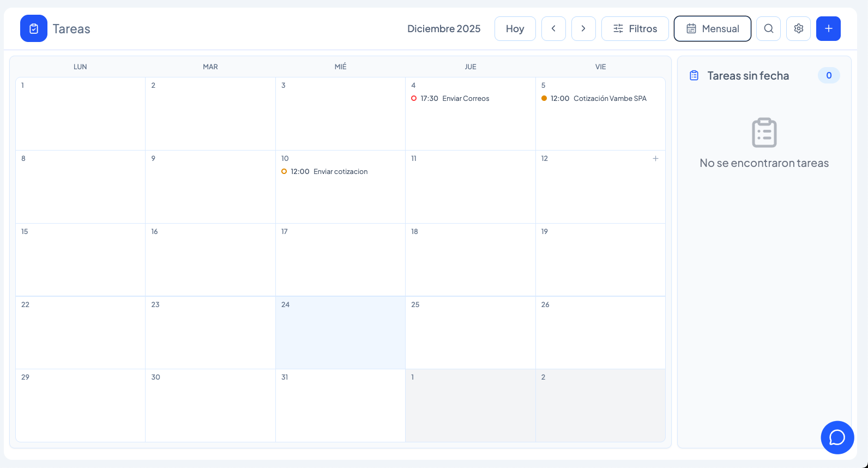Screen dimensions: 868x468
Task: Go to next month with right chevron
Action: tap(583, 29)
